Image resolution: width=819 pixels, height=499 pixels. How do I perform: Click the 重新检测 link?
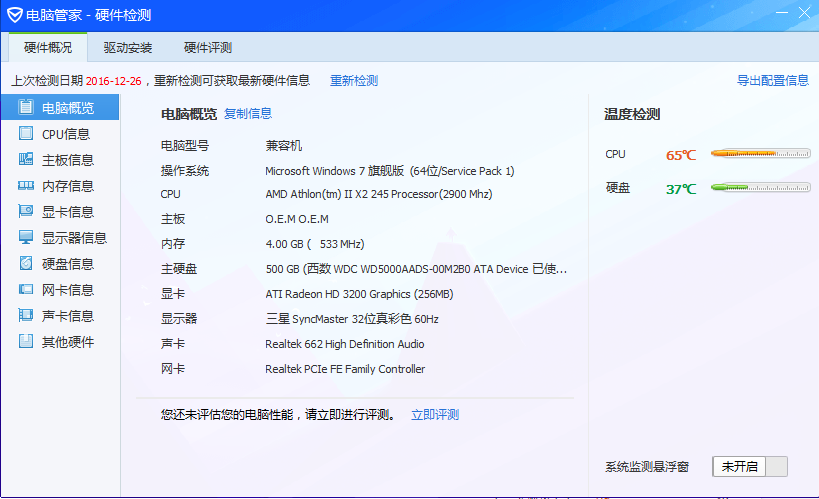point(354,80)
